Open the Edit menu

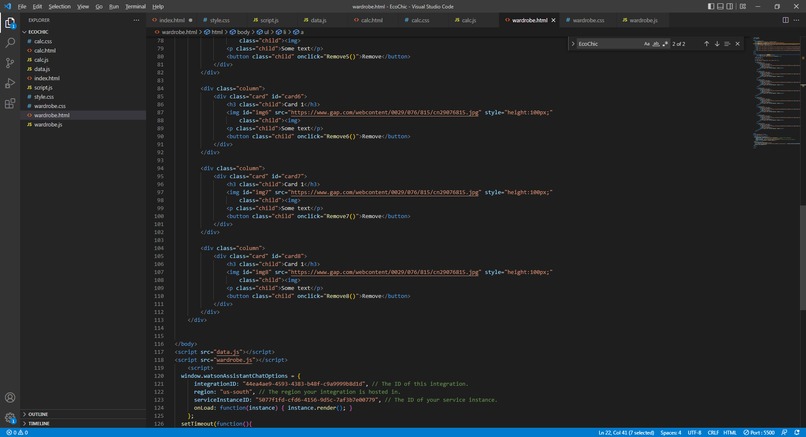click(38, 6)
